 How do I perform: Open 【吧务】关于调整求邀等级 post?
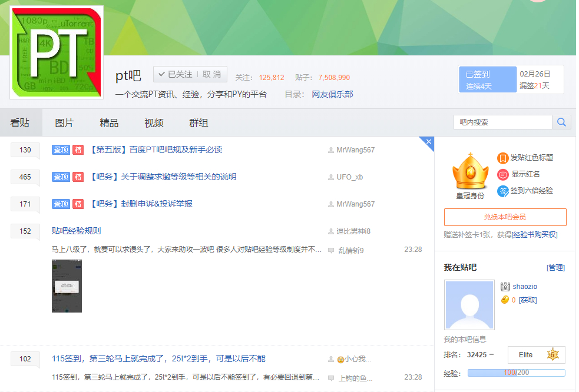(x=163, y=177)
